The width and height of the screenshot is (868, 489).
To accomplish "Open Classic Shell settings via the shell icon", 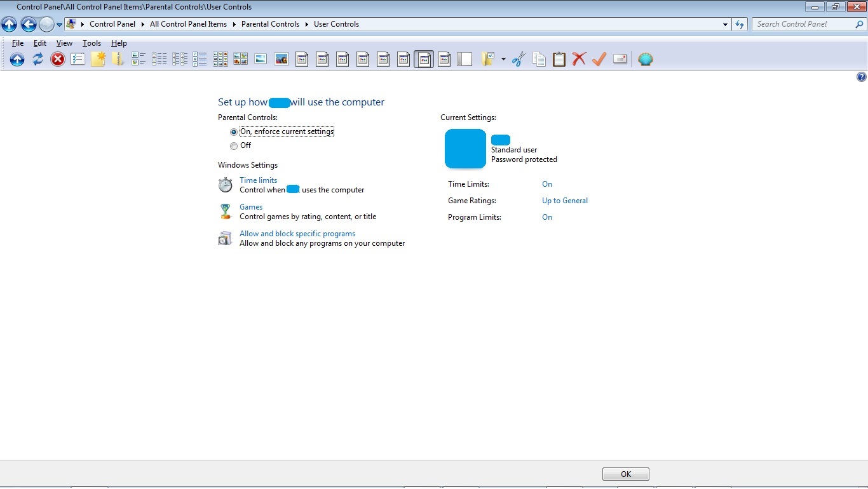I will pyautogui.click(x=646, y=59).
